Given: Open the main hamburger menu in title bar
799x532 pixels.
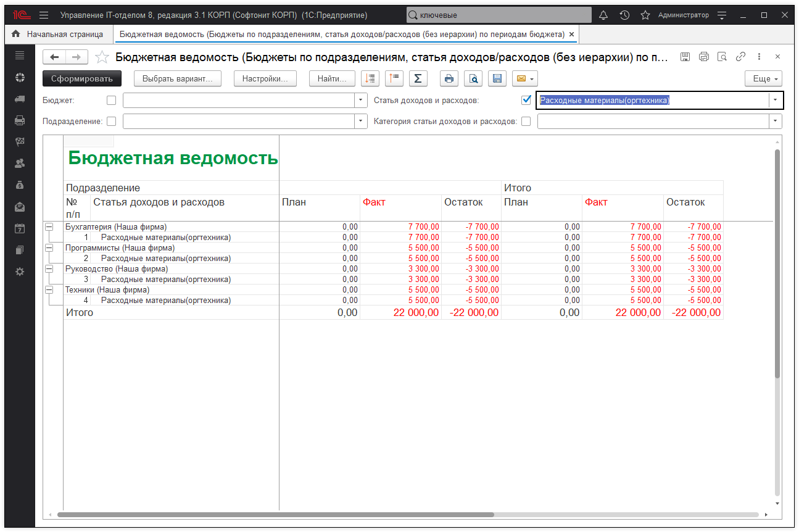Looking at the screenshot, I should click(x=43, y=15).
